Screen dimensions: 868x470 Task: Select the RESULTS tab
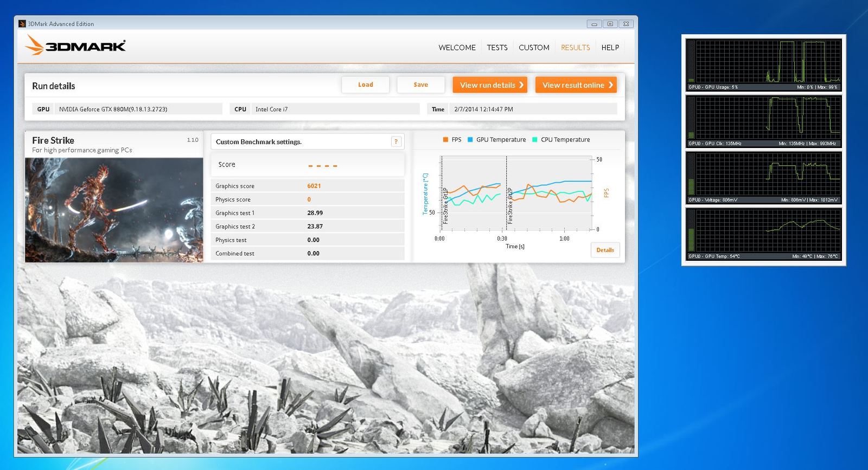[x=575, y=48]
